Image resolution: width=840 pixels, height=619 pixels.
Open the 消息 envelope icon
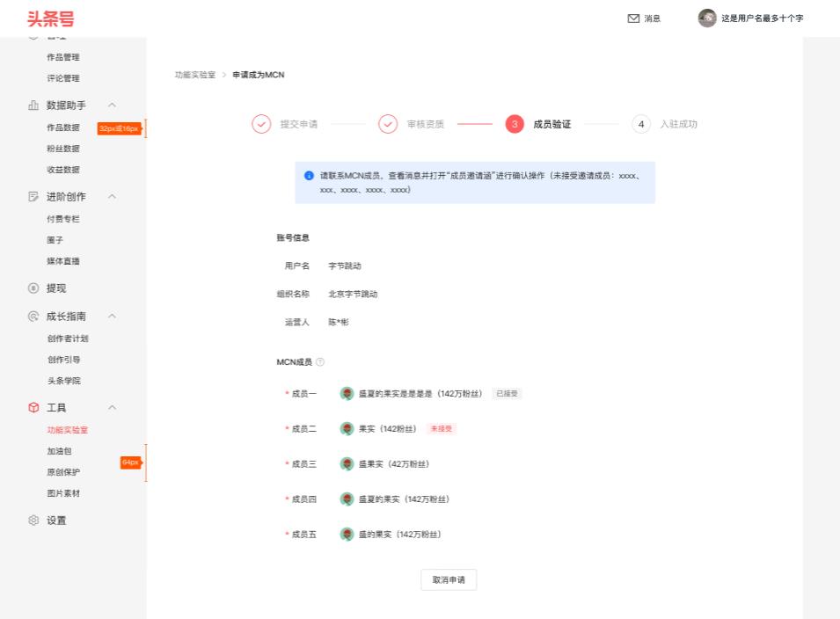632,18
